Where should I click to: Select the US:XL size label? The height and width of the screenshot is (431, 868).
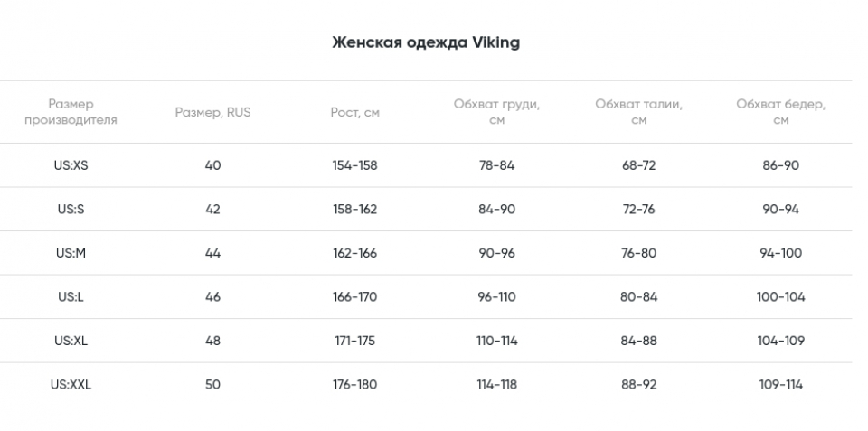click(71, 341)
